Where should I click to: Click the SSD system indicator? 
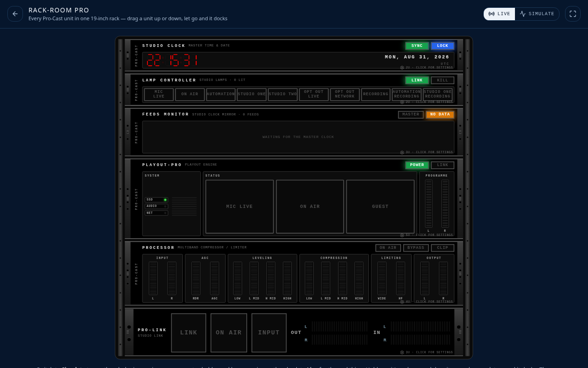(x=156, y=200)
